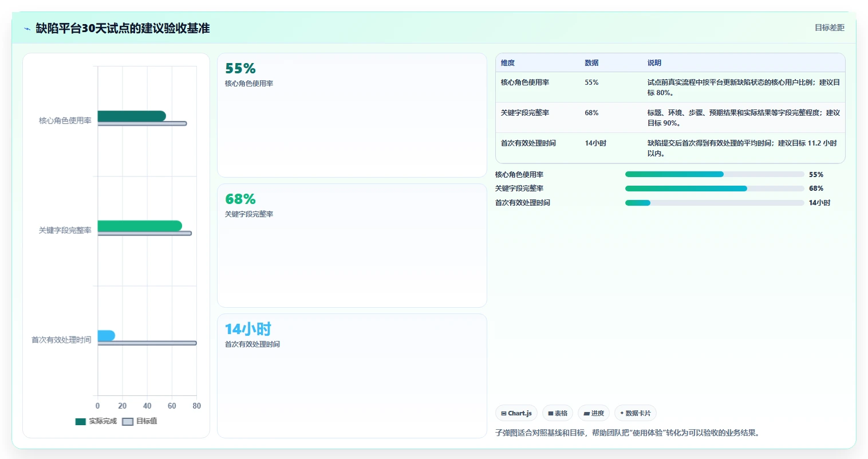Viewport: 868px width, 459px height.
Task: Toggle the 目标值 legend swatch
Action: tap(128, 422)
